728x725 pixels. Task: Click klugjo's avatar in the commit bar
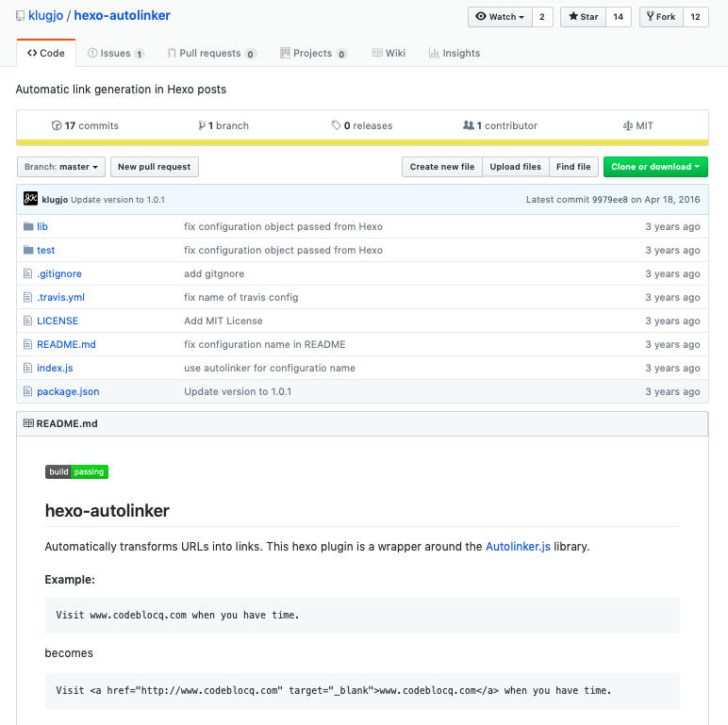pyautogui.click(x=30, y=199)
